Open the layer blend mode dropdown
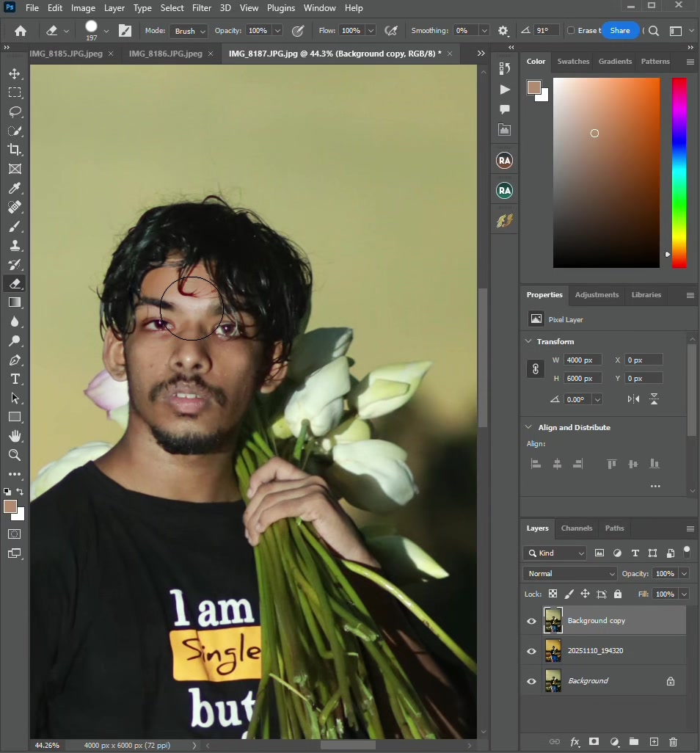Image resolution: width=700 pixels, height=753 pixels. click(569, 573)
